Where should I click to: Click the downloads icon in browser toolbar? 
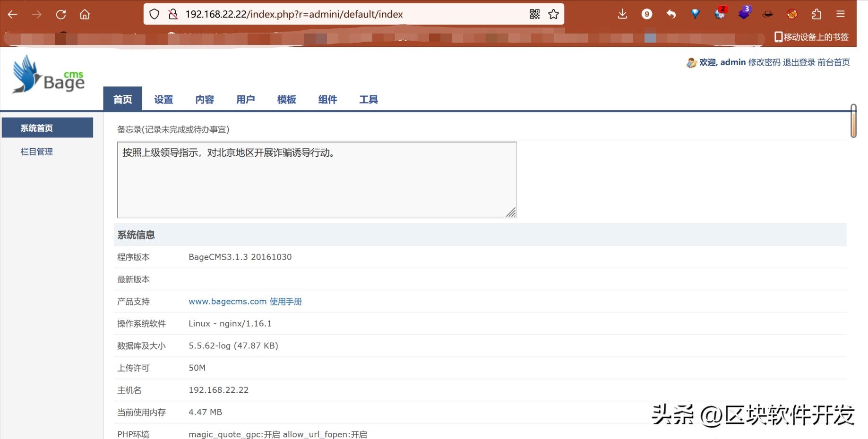[622, 14]
